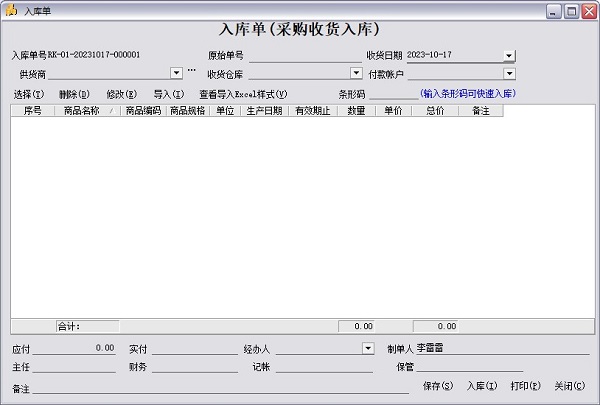
Task: Focus the 应付 amount field
Action: click(x=74, y=348)
